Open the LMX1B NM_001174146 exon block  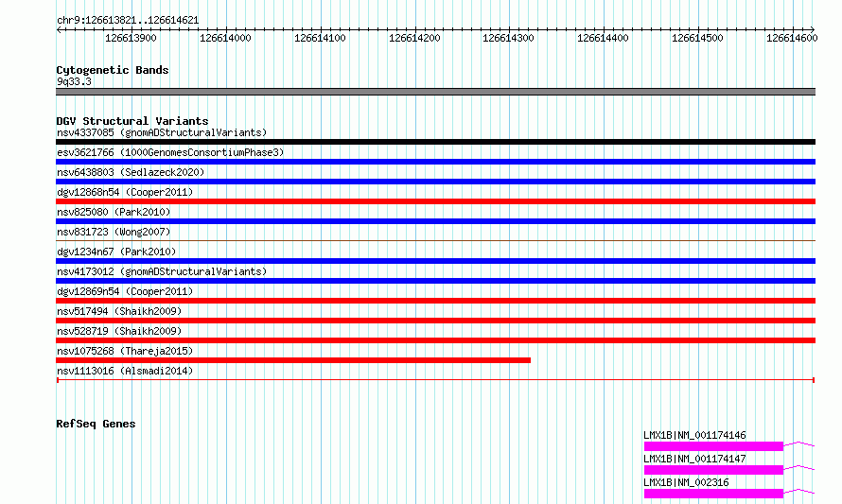[713, 446]
